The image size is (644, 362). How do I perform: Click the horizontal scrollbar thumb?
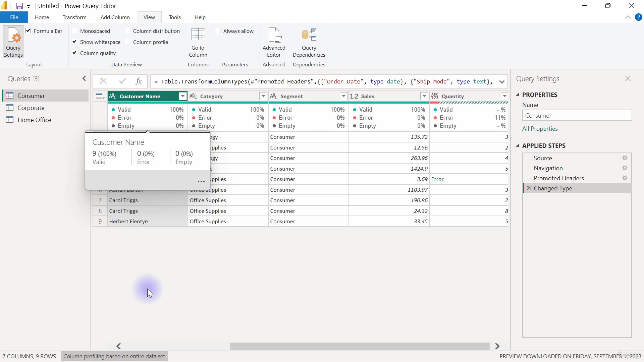click(360, 346)
